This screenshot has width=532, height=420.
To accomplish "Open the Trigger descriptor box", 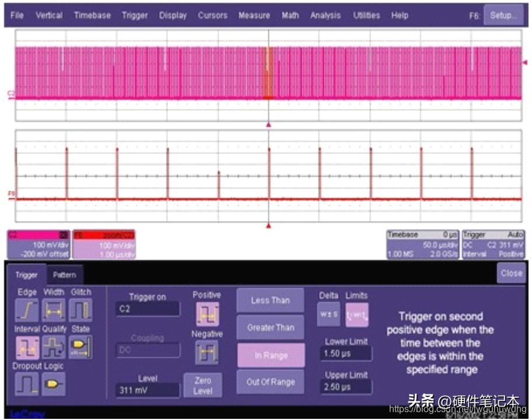I will pos(494,244).
